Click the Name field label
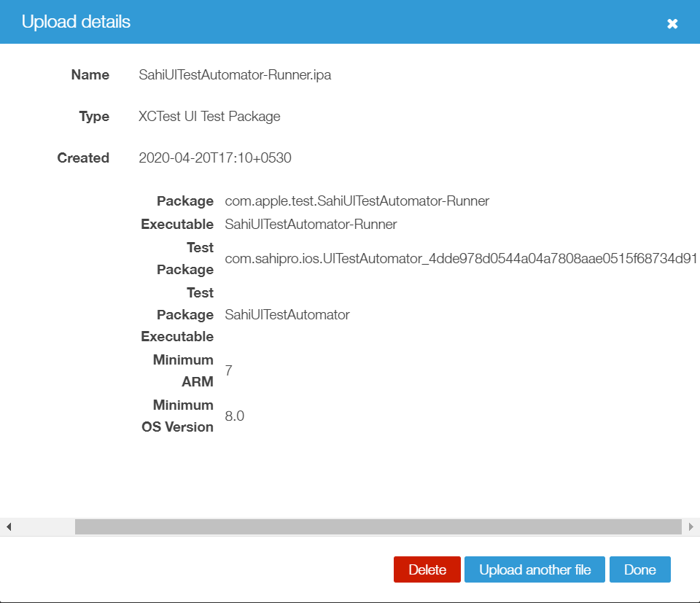The image size is (700, 603). (90, 75)
